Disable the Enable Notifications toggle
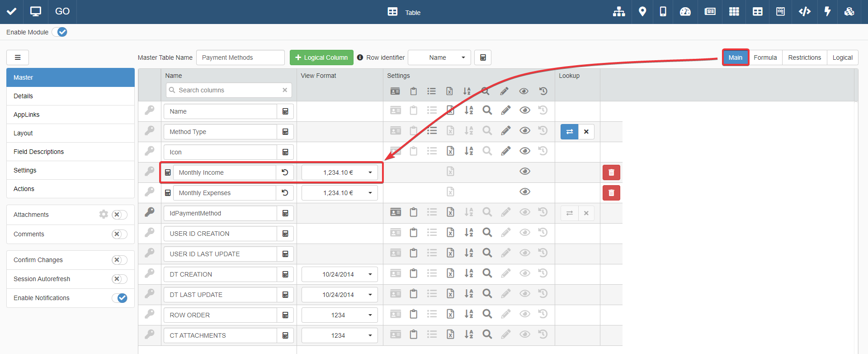Viewport: 868px width, 354px height. [119, 298]
